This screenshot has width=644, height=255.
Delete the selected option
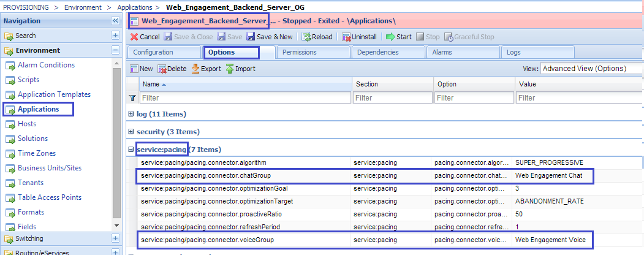point(172,69)
